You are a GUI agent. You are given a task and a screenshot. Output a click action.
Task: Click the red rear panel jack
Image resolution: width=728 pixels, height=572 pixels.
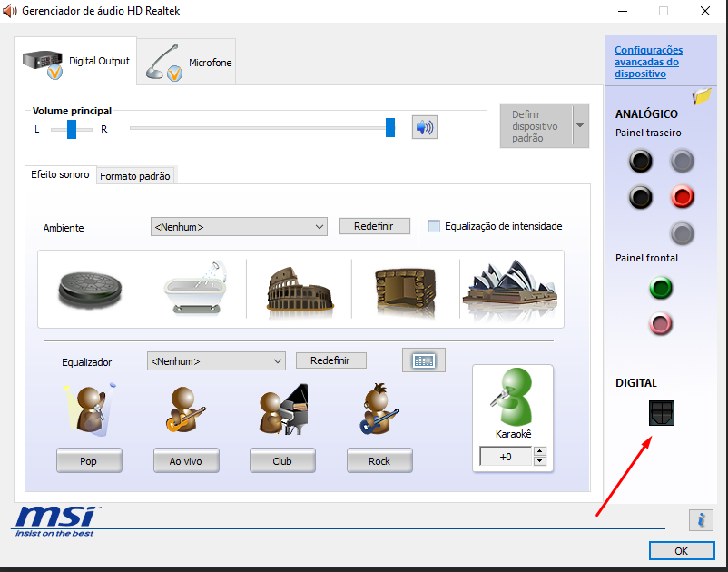682,197
